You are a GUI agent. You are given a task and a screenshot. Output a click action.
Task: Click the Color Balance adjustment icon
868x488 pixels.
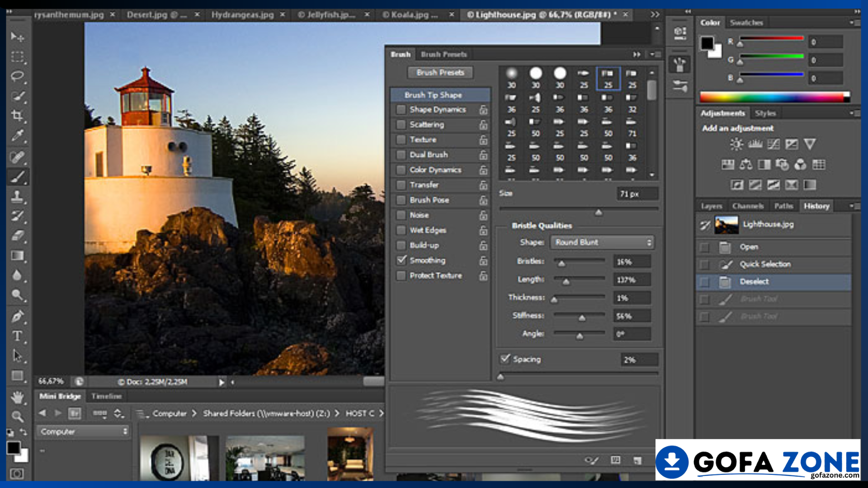[x=746, y=164]
